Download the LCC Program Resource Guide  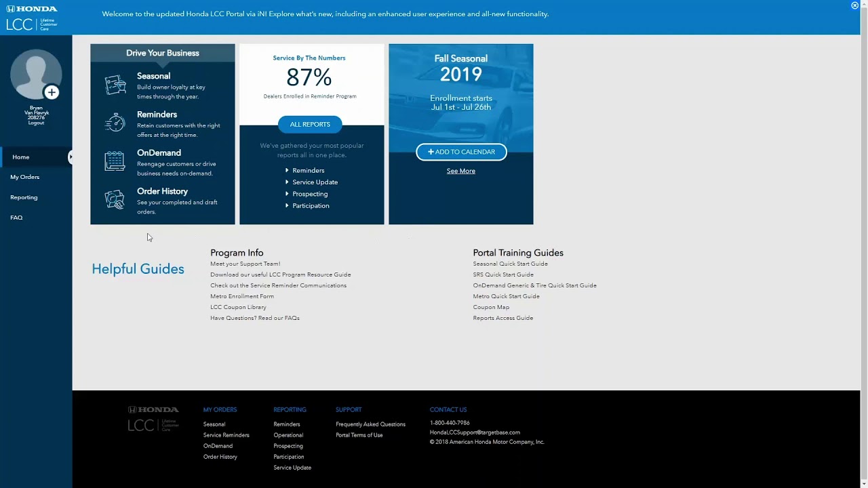tap(280, 274)
